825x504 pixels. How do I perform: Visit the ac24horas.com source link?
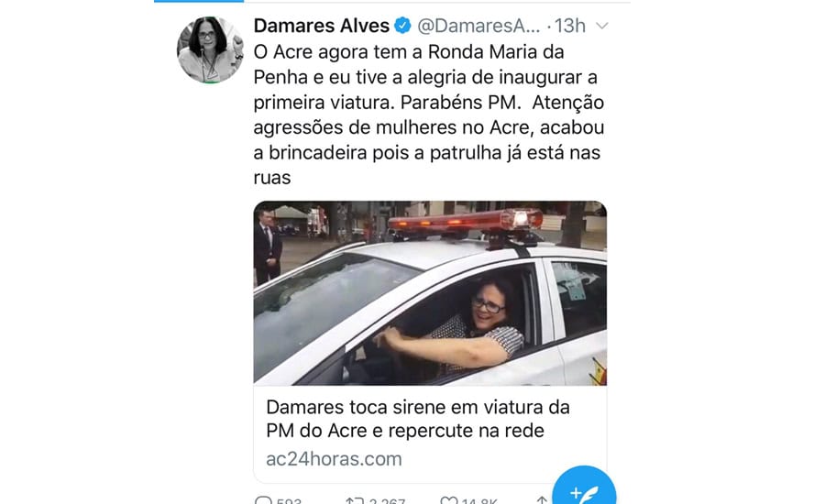point(334,459)
